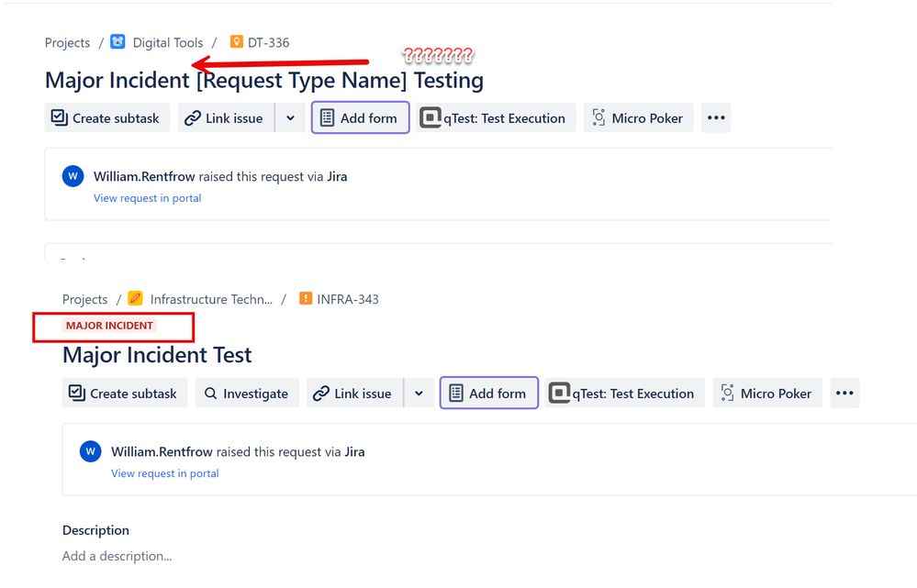The image size is (917, 588).
Task: Edit title Major Incident [Request Type Name] Testing
Action: click(264, 80)
